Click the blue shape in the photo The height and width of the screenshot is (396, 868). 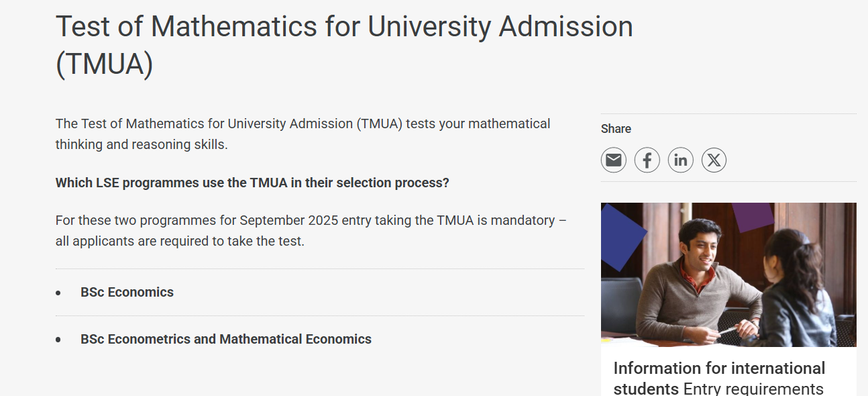pyautogui.click(x=620, y=232)
